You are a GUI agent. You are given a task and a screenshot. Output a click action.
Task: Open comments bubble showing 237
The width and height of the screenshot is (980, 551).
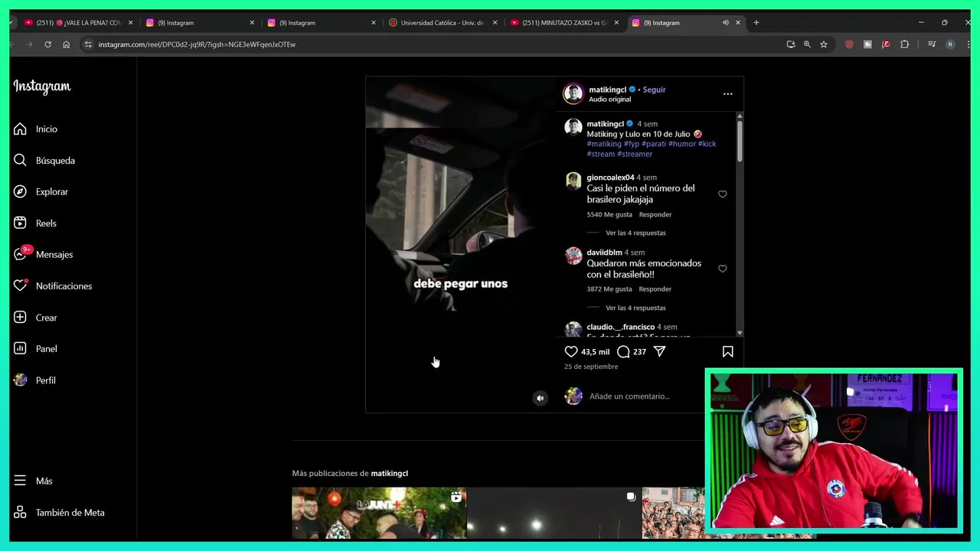tap(624, 351)
